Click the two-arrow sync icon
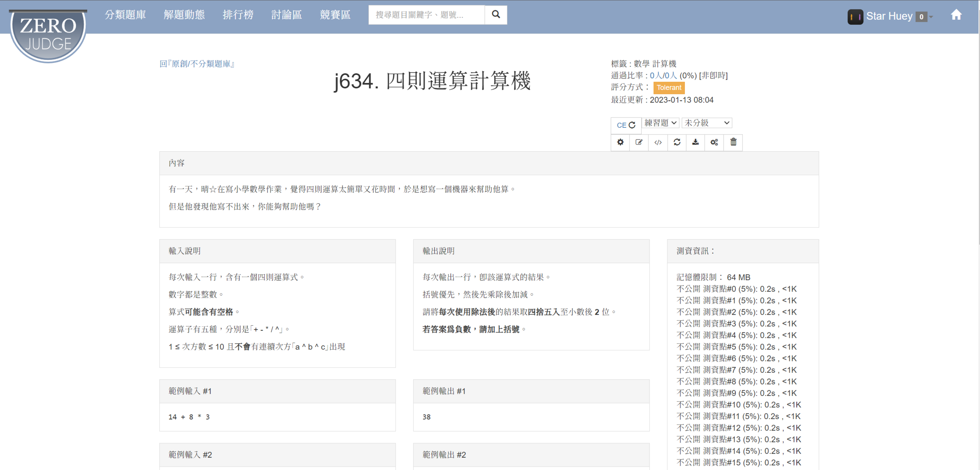 pyautogui.click(x=677, y=142)
